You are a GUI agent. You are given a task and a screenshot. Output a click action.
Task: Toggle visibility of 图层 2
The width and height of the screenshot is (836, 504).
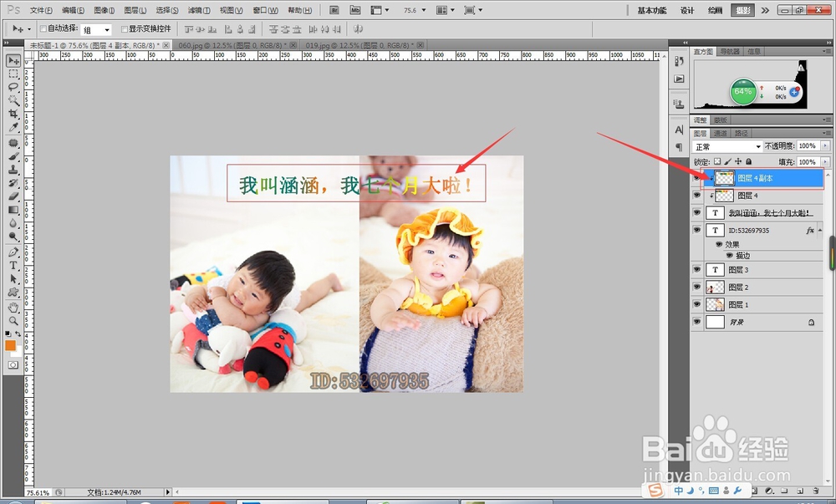click(x=697, y=287)
